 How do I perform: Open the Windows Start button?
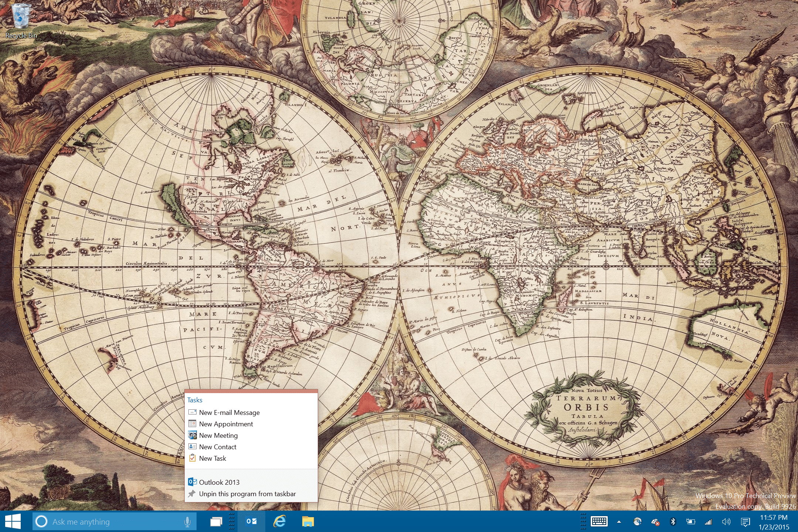13,522
